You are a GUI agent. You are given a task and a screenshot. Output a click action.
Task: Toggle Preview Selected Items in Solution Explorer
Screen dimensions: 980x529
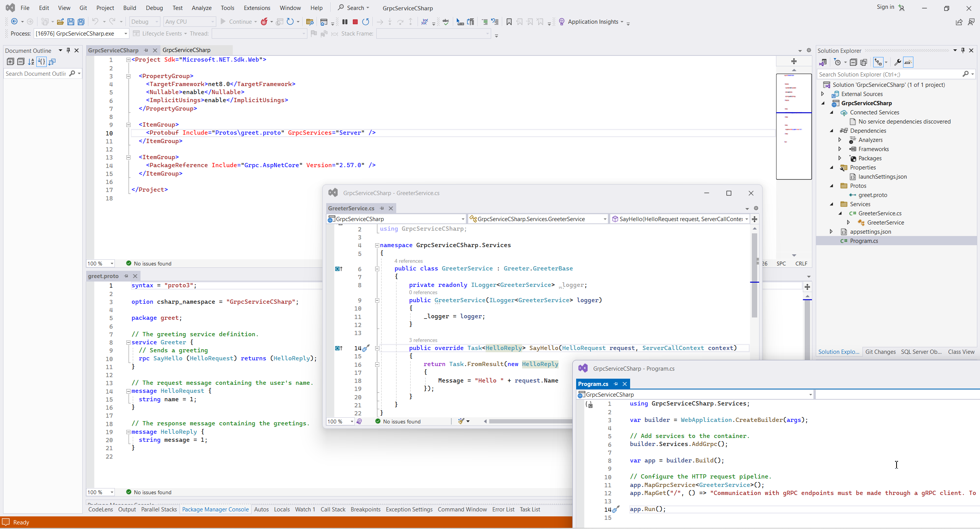[908, 62]
